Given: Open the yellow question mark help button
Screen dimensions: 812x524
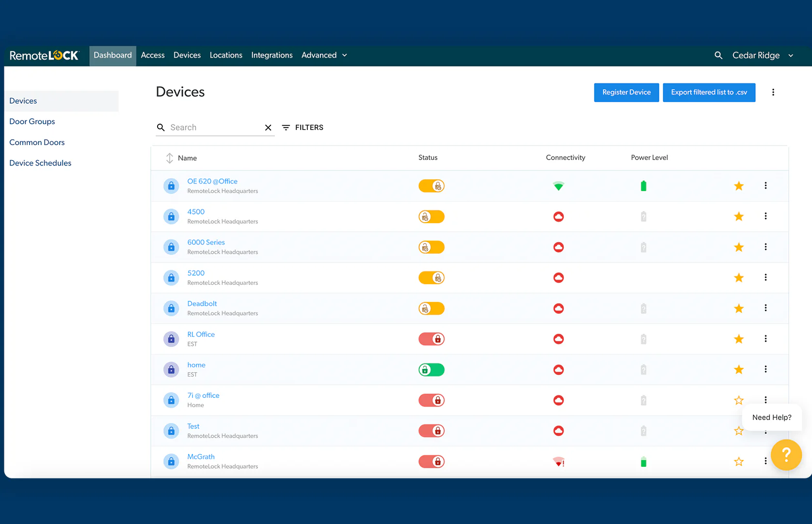Looking at the screenshot, I should tap(786, 455).
